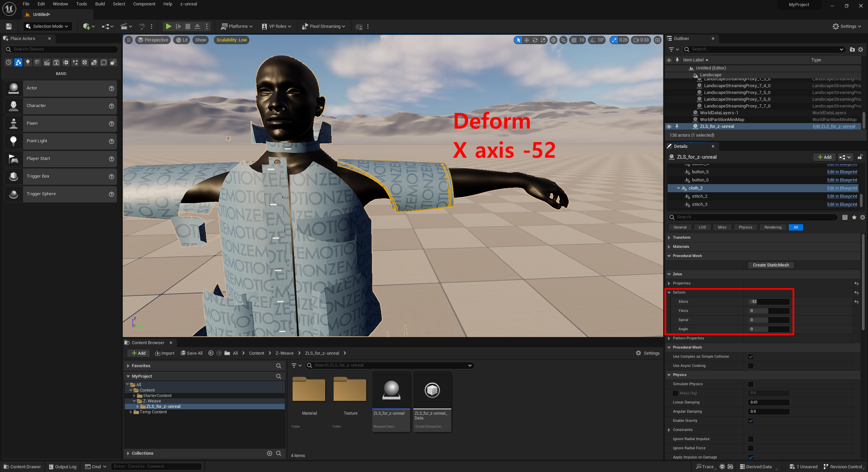Select the Recently Placed clock icon
868x472 pixels.
[x=9, y=62]
